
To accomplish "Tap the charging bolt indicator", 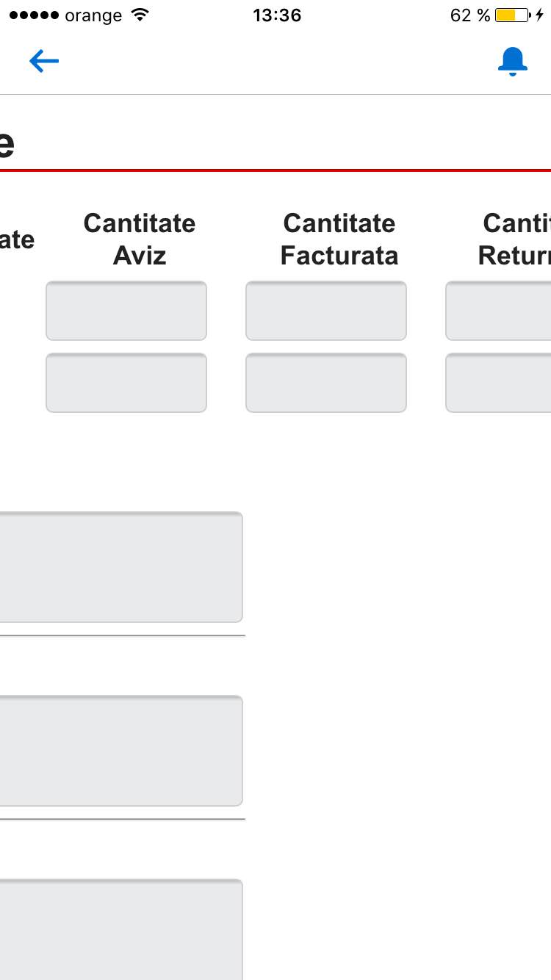I will click(539, 15).
